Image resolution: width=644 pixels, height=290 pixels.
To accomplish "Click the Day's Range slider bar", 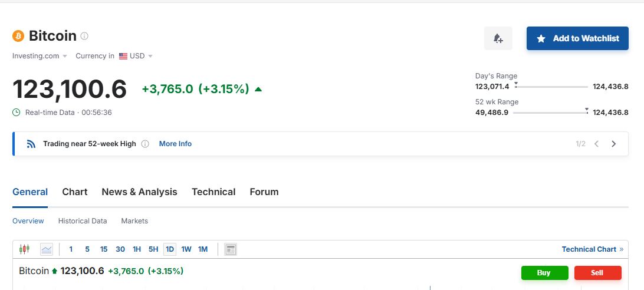I will click(551, 87).
